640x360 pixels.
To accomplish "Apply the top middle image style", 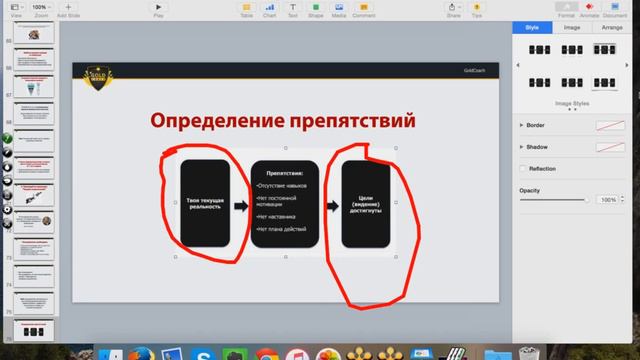I will [x=572, y=50].
